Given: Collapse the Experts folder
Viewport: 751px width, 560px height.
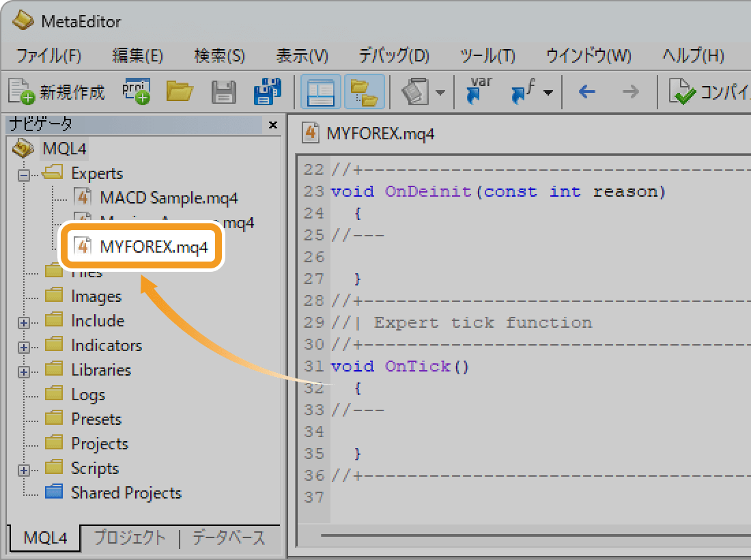Looking at the screenshot, I should coord(23,175).
